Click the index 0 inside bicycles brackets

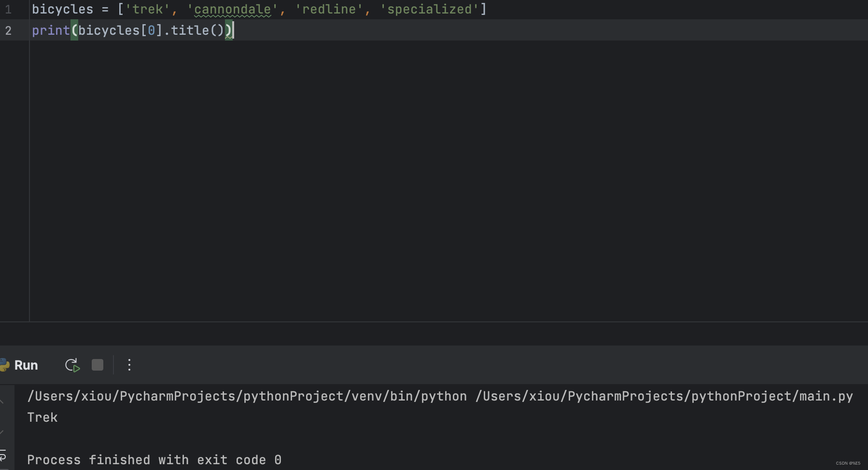pos(151,31)
